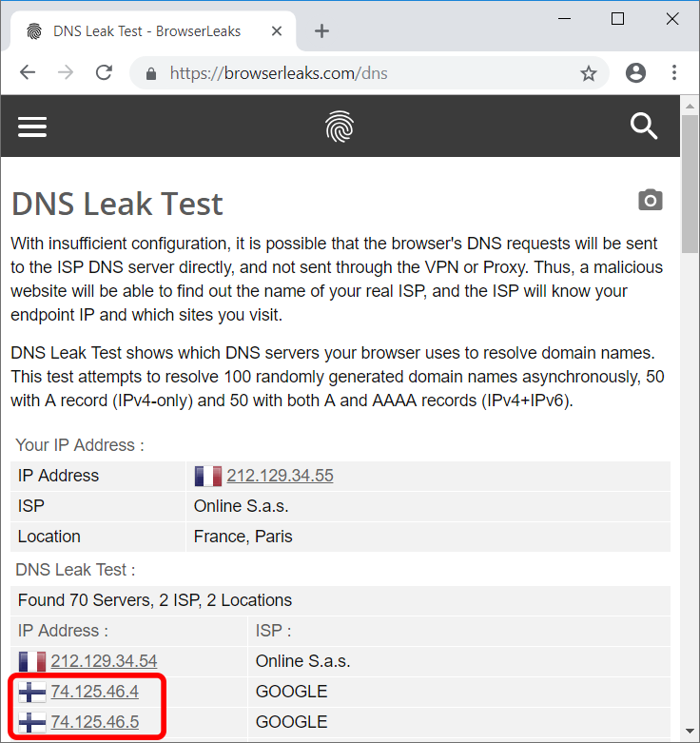Image resolution: width=700 pixels, height=743 pixels.
Task: Open the 212.129.34.54 DNS server link
Action: (x=104, y=660)
